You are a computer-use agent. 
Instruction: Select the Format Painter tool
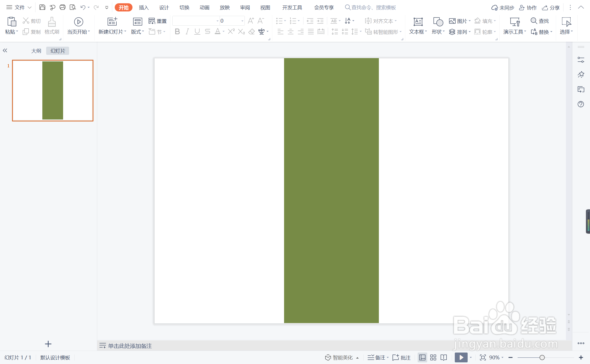click(52, 26)
